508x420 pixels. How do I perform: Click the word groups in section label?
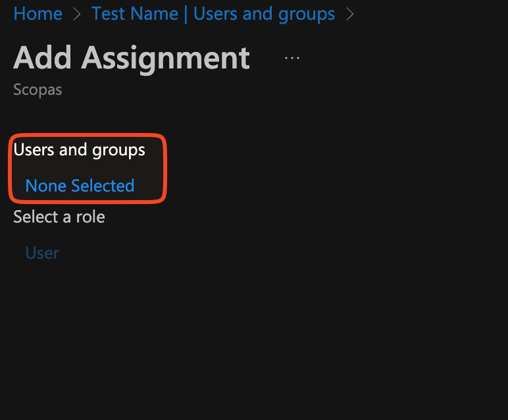coord(118,149)
